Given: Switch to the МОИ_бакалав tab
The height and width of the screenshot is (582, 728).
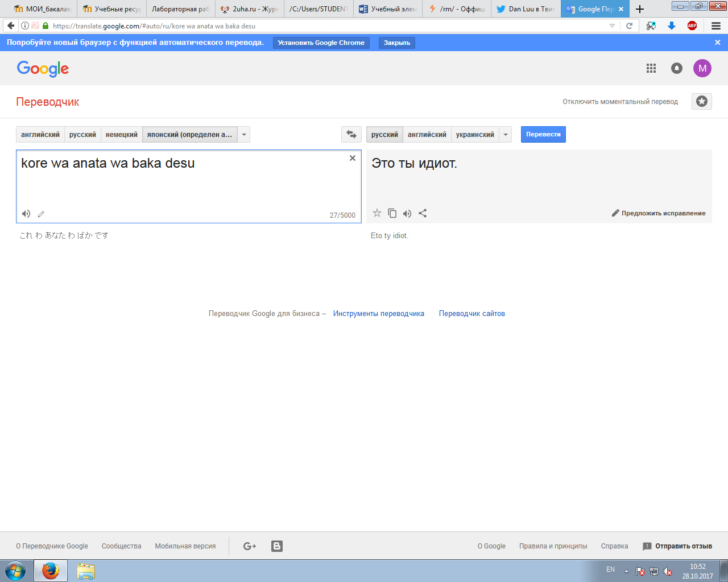Looking at the screenshot, I should point(43,9).
